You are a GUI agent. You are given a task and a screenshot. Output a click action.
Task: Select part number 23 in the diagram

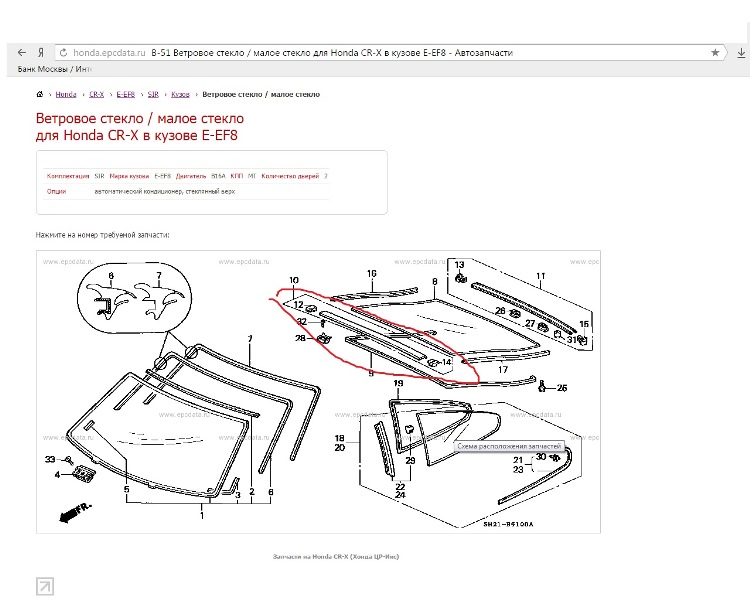pos(518,470)
